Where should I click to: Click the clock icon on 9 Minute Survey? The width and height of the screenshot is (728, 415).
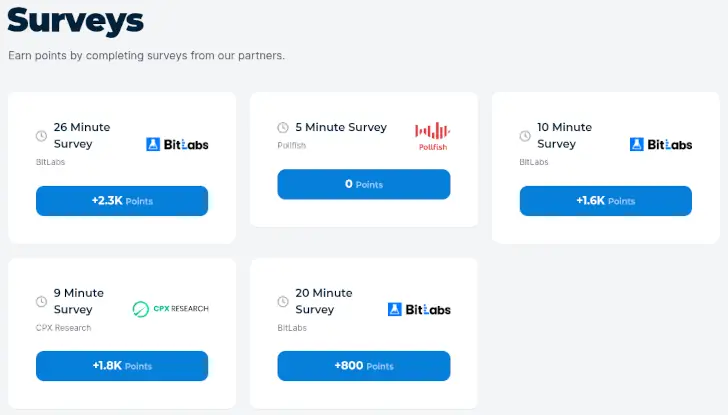coord(41,301)
